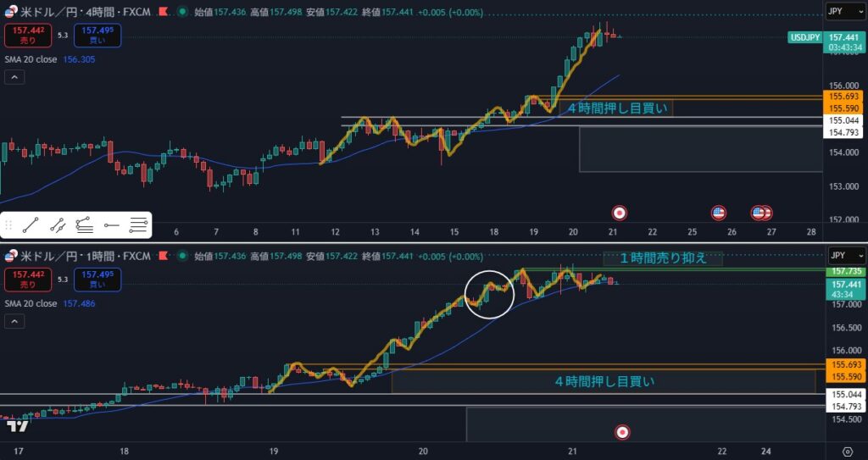This screenshot has height=460, width=868.
Task: Select the horizontal ray drawing tool
Action: pos(111,224)
